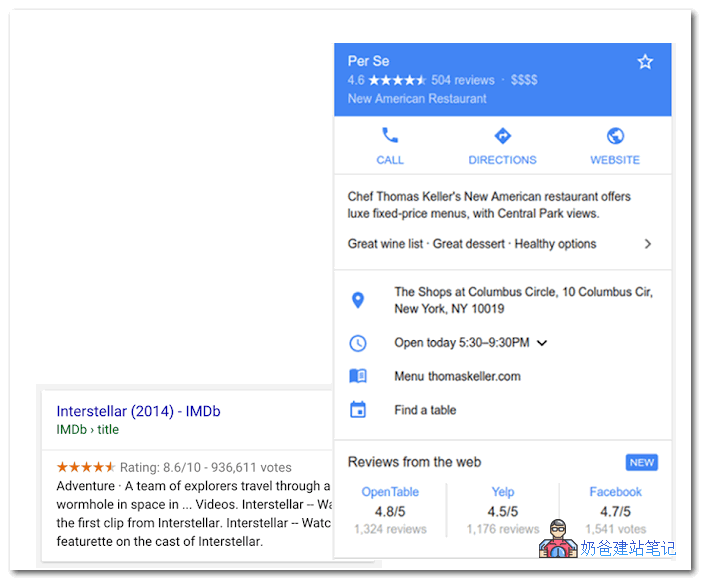702x581 pixels.
Task: Click the Rating: 8.6/10 text
Action: click(160, 467)
